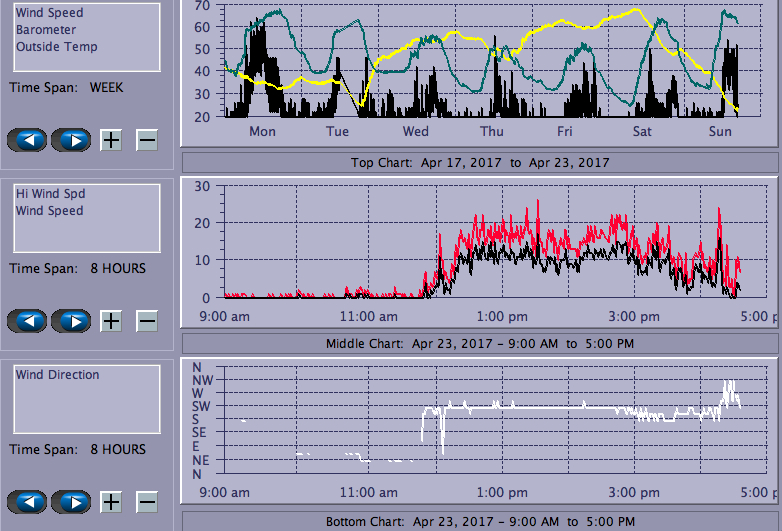Advance the middle chart forward in time

click(71, 321)
